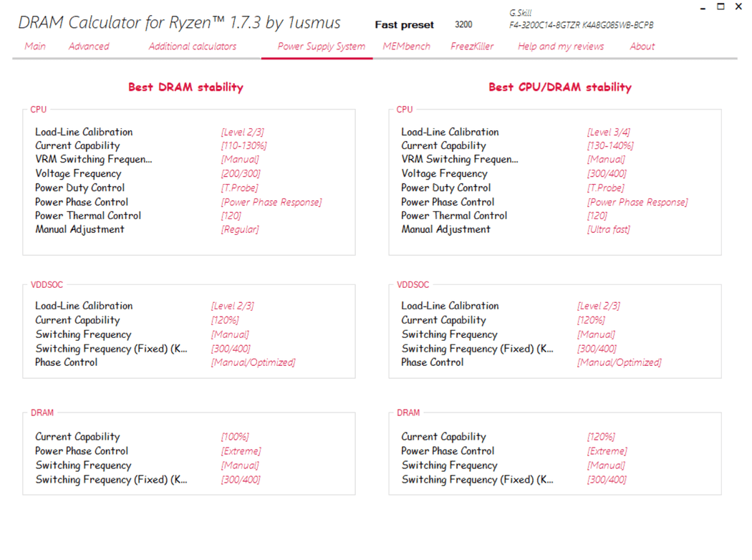The image size is (752, 560).
Task: Click the G.Skill memory kit description
Action: pyautogui.click(x=582, y=19)
